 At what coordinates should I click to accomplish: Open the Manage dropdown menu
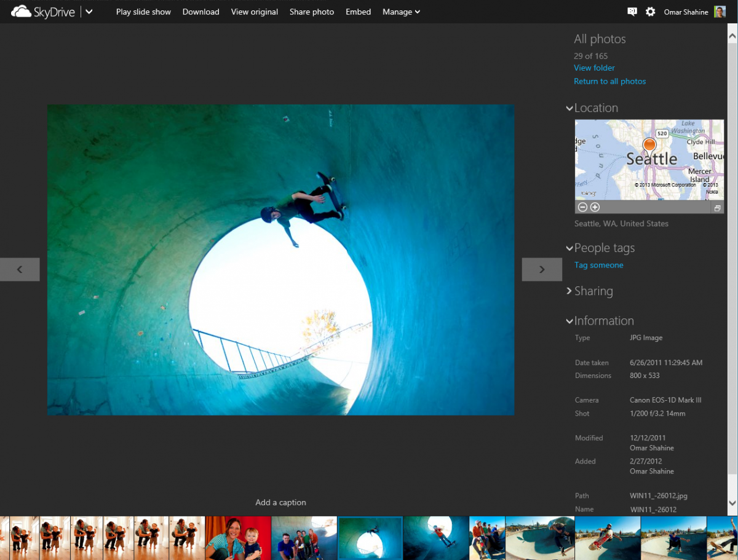tap(401, 12)
